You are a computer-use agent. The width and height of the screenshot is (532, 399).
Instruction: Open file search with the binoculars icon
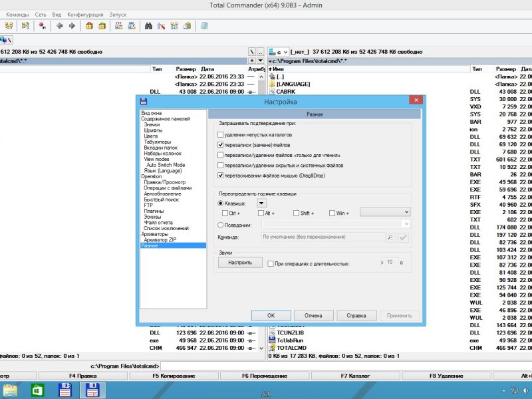coord(148,26)
